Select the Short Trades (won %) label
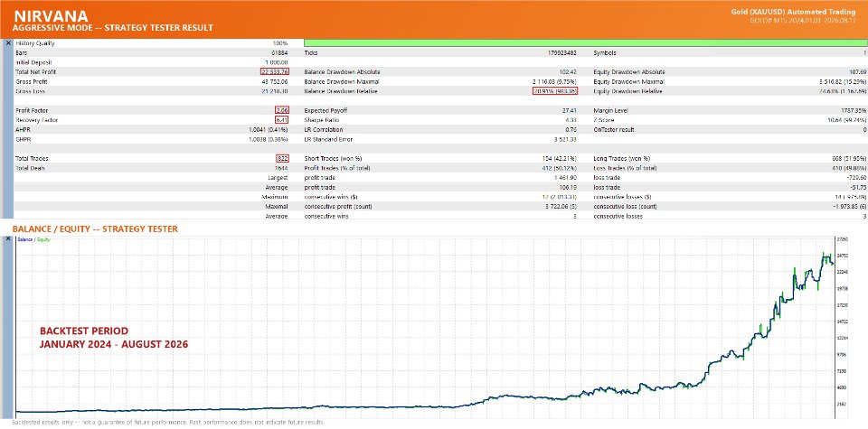 pos(334,159)
